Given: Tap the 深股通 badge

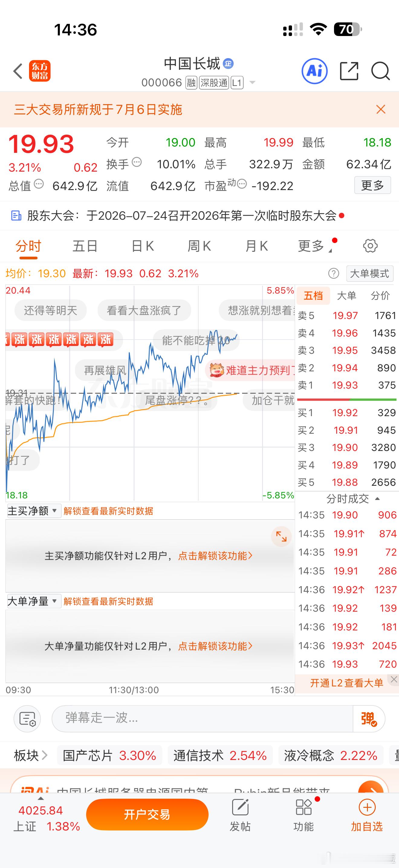Looking at the screenshot, I should [214, 83].
